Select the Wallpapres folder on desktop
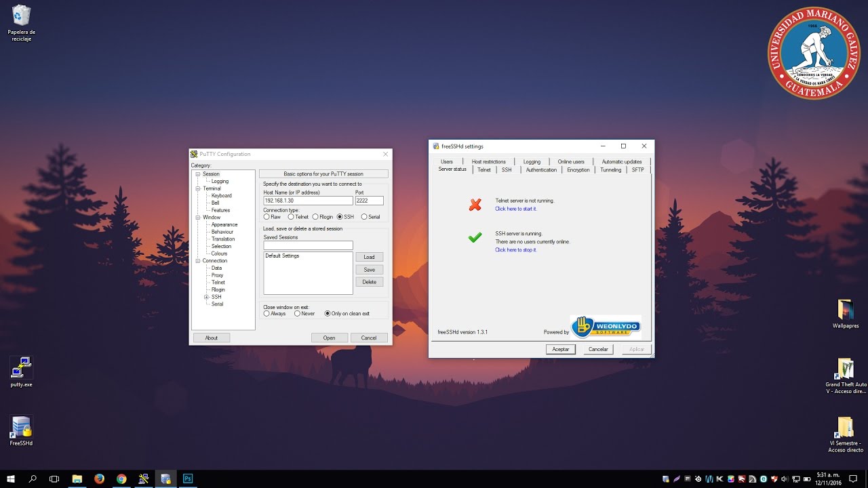This screenshot has height=488, width=868. pos(846,314)
